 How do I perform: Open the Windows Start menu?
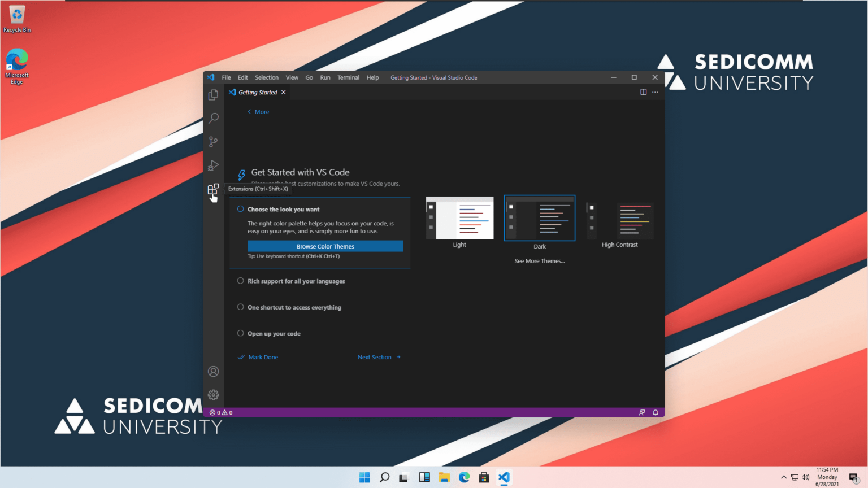[x=364, y=477]
